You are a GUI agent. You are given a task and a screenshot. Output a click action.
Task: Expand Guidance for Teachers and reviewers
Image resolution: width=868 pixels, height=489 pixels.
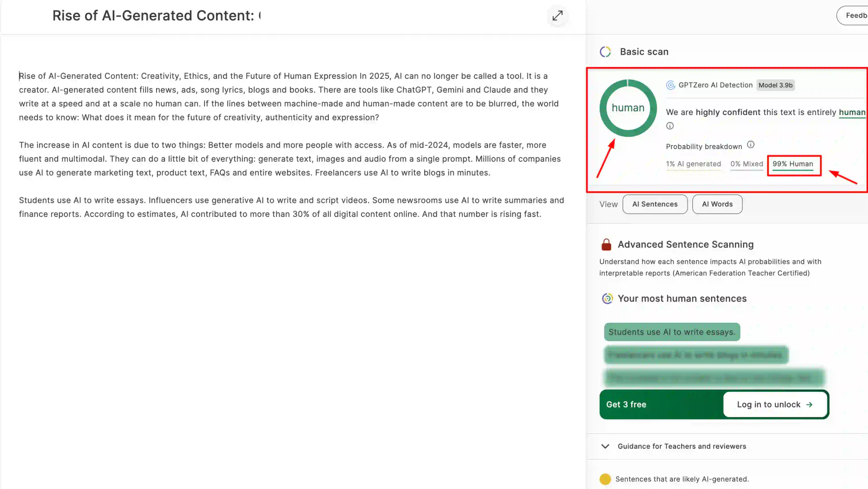click(x=682, y=446)
